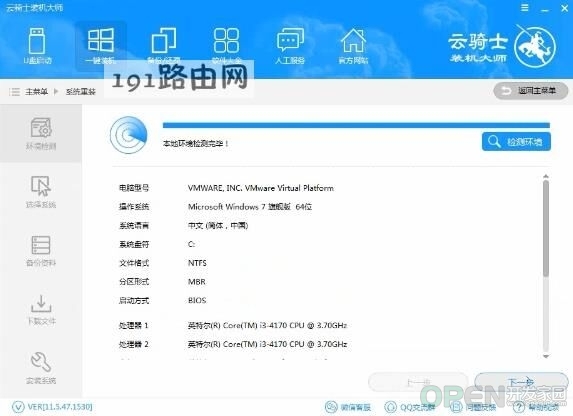Click the MBR partition type value
Screen dimensions: 573x416
click(x=197, y=281)
